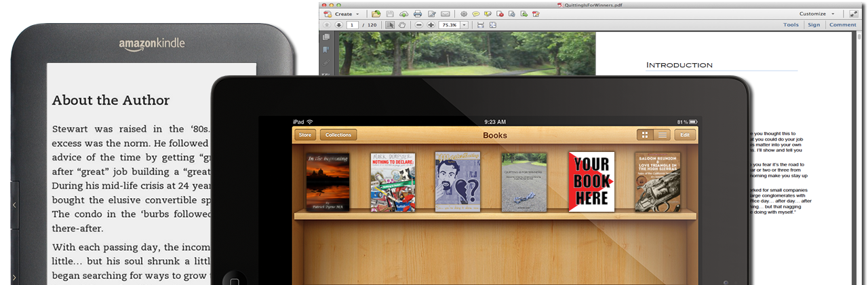
Task: Open the Comment pane in Acrobat
Action: coord(843,25)
